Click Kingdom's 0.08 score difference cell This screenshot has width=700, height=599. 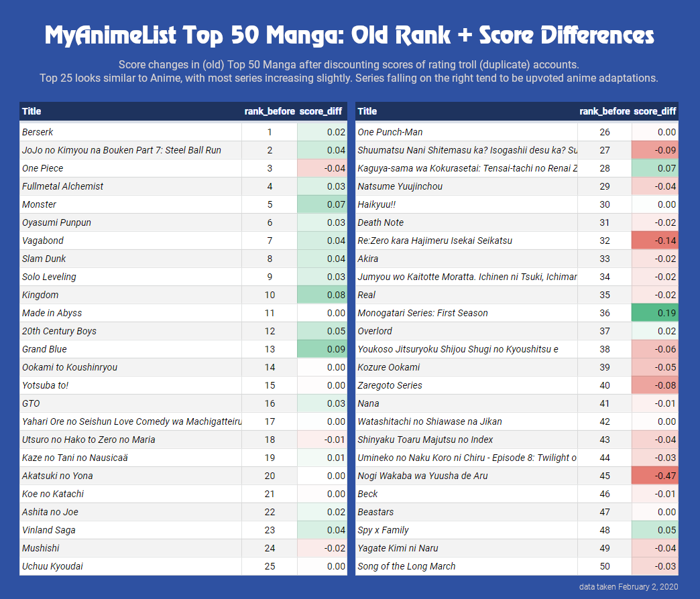tap(322, 295)
